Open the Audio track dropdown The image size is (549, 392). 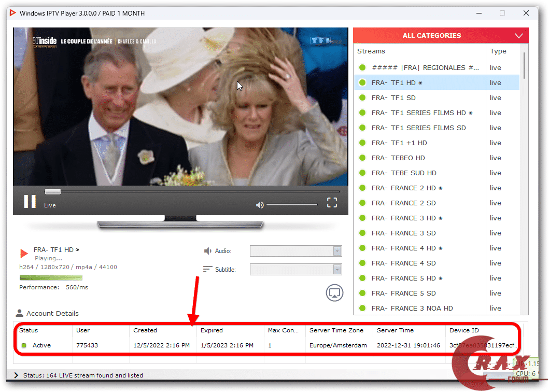(295, 251)
